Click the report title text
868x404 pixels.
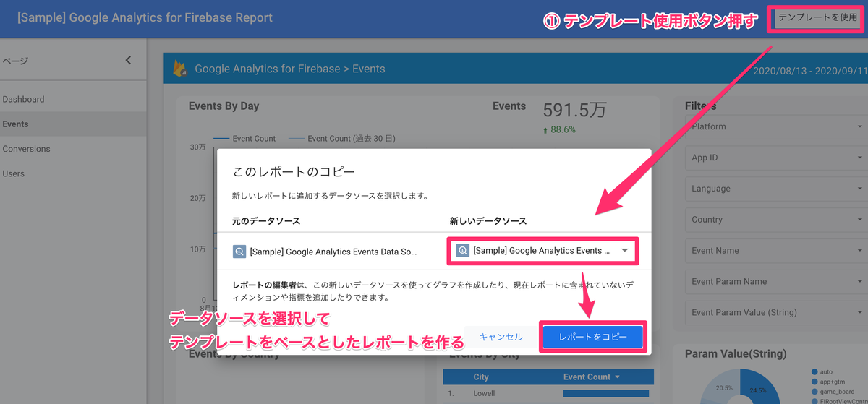(145, 17)
